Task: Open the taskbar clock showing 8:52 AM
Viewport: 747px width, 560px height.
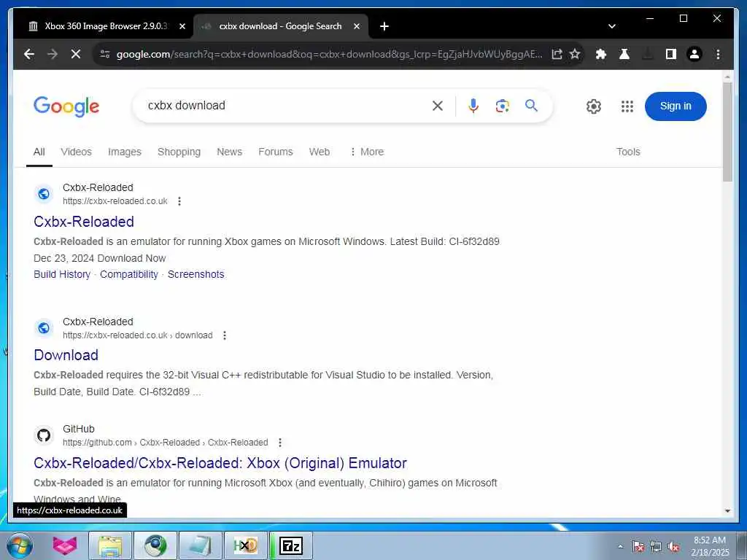Action: [x=710, y=546]
